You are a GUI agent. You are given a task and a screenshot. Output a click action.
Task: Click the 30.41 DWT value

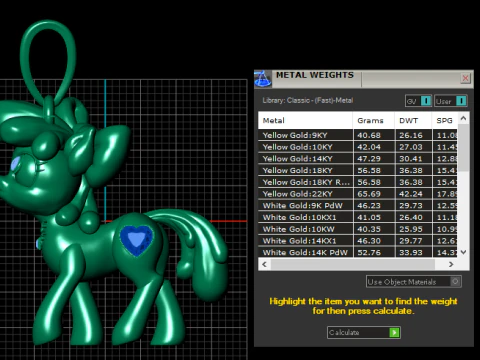pos(411,159)
